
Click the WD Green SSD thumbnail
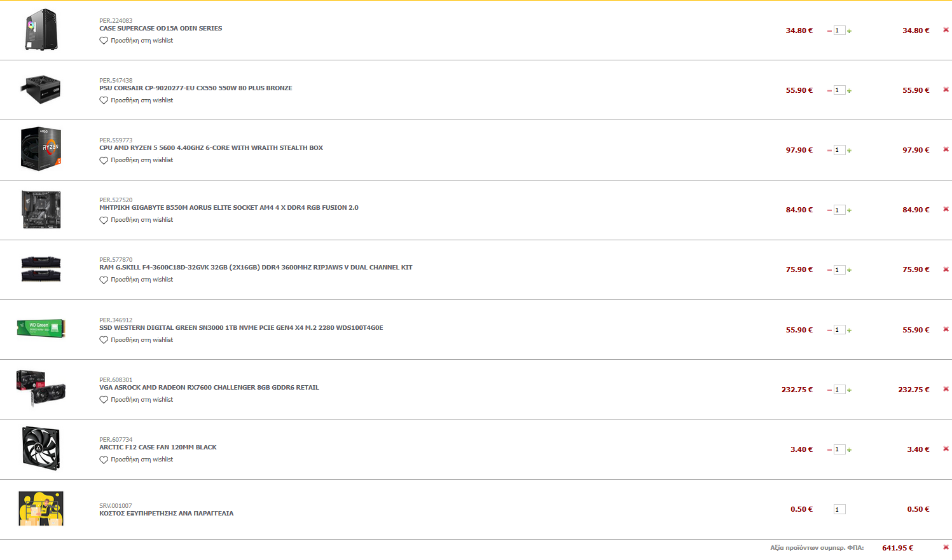tap(41, 329)
